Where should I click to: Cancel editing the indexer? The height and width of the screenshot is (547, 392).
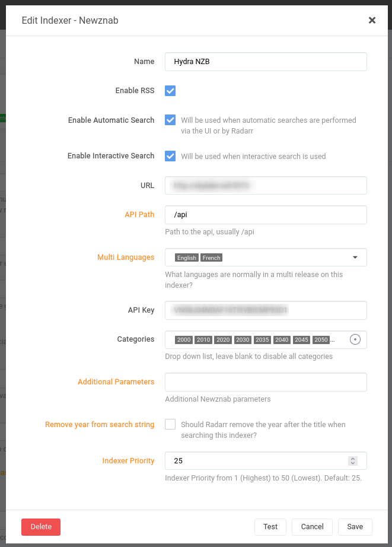click(312, 527)
